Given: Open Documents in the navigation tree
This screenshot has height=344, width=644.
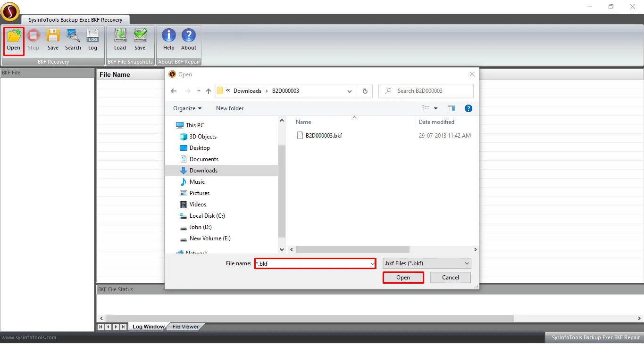Looking at the screenshot, I should point(199,159).
